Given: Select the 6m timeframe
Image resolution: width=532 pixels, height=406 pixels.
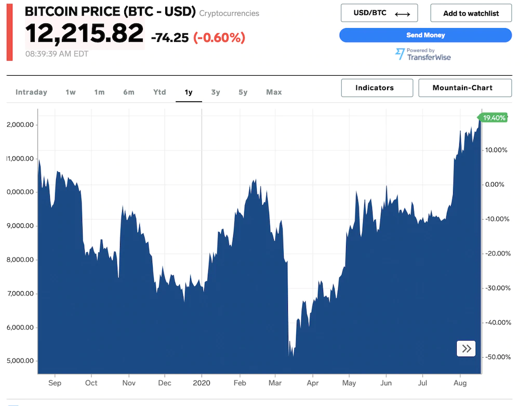Looking at the screenshot, I should (129, 92).
